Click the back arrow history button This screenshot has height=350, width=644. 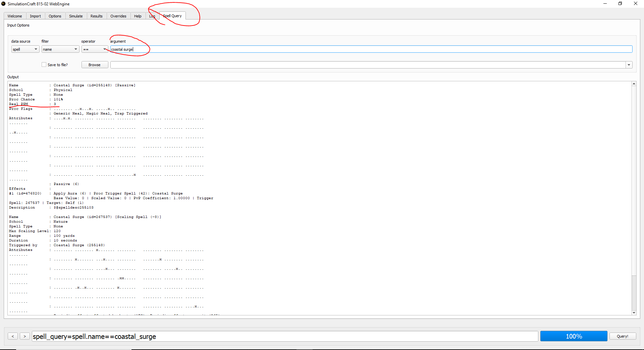(x=13, y=336)
